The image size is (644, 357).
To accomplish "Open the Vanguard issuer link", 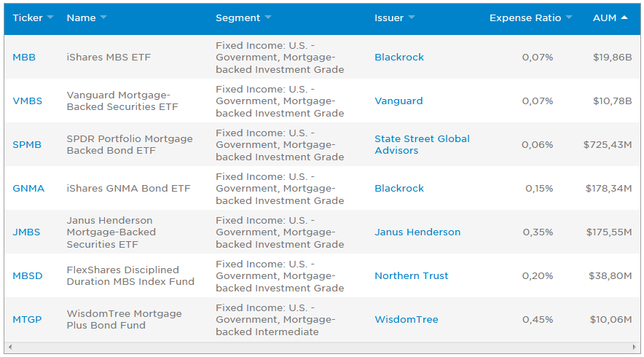I will click(x=398, y=101).
